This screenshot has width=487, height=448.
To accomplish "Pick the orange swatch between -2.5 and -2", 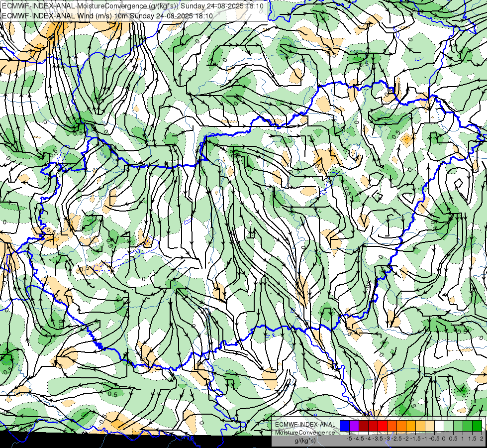I will (x=401, y=426).
